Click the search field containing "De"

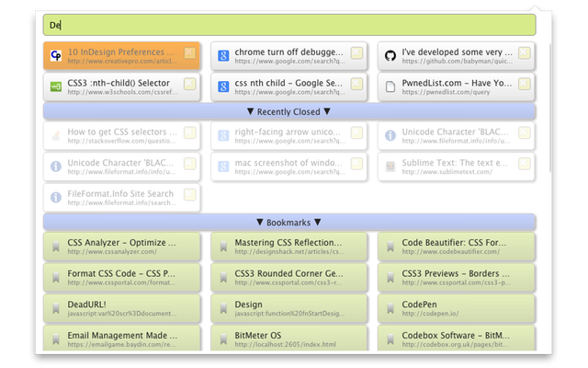[289, 25]
